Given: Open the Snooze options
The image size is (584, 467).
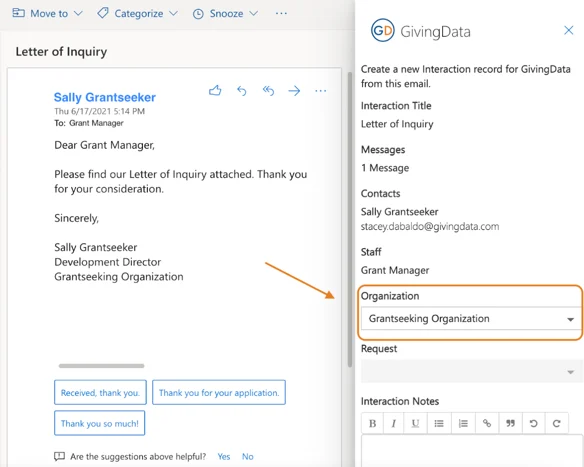Looking at the screenshot, I should click(x=225, y=13).
